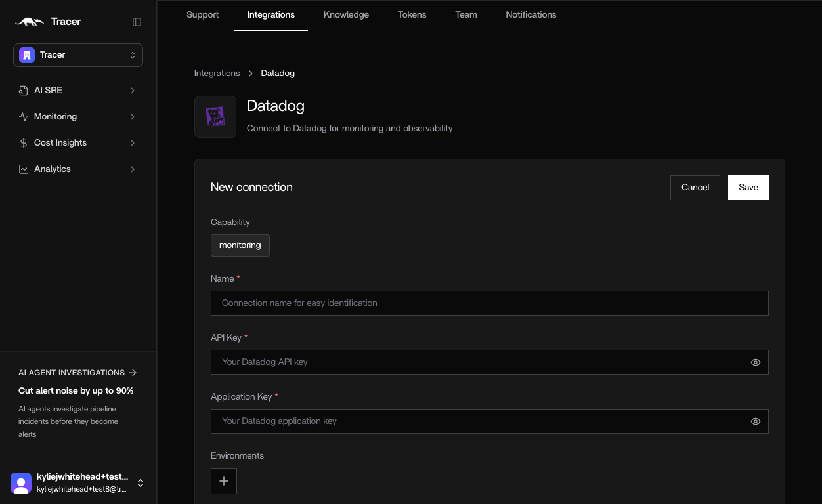Show the Application Key using its eye icon
822x504 pixels.
[755, 421]
